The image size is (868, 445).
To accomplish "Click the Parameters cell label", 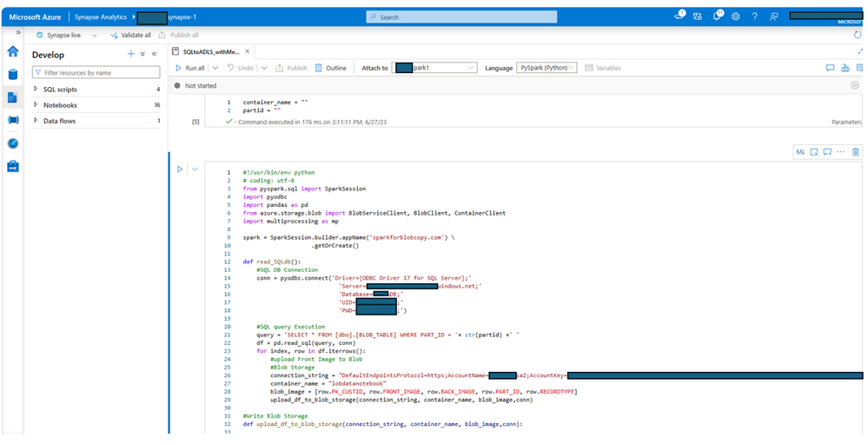I will 846,122.
